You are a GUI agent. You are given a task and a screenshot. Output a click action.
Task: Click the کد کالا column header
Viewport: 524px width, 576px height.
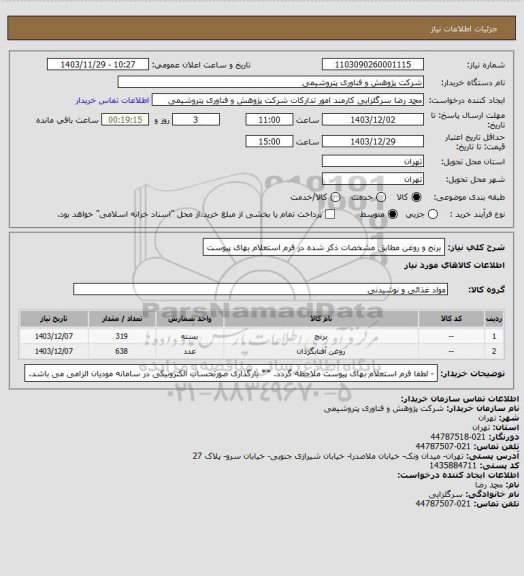[x=451, y=318]
